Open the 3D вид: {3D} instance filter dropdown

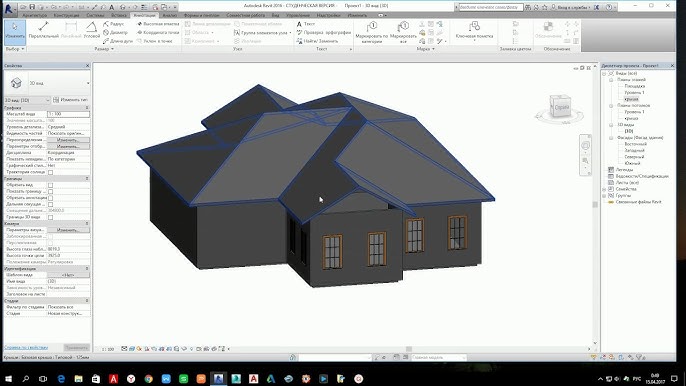(27, 100)
